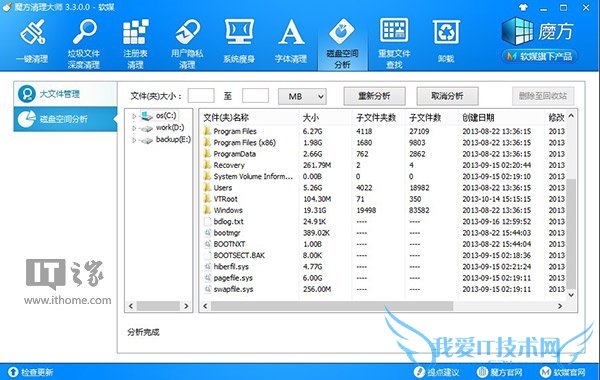Click the 删除至回收站 button
The height and width of the screenshot is (380, 600).
tap(543, 96)
